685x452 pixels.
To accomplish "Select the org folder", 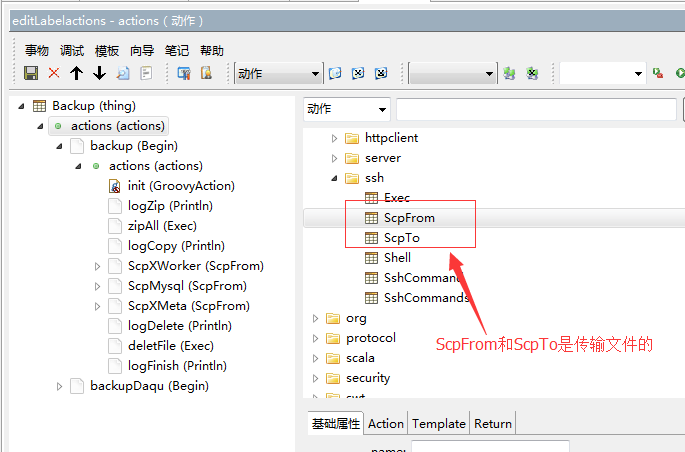I will (356, 318).
